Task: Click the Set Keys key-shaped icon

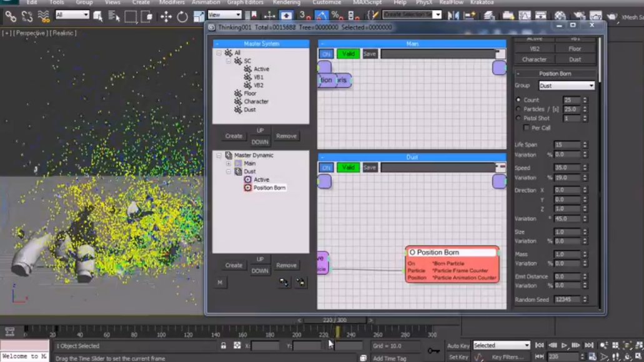Action: point(433,351)
